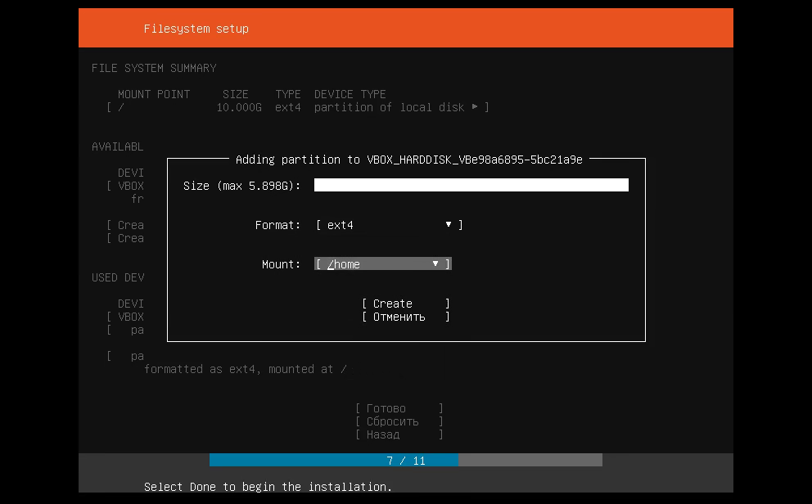The width and height of the screenshot is (812, 504).
Task: Go back using the Назад button
Action: (399, 434)
